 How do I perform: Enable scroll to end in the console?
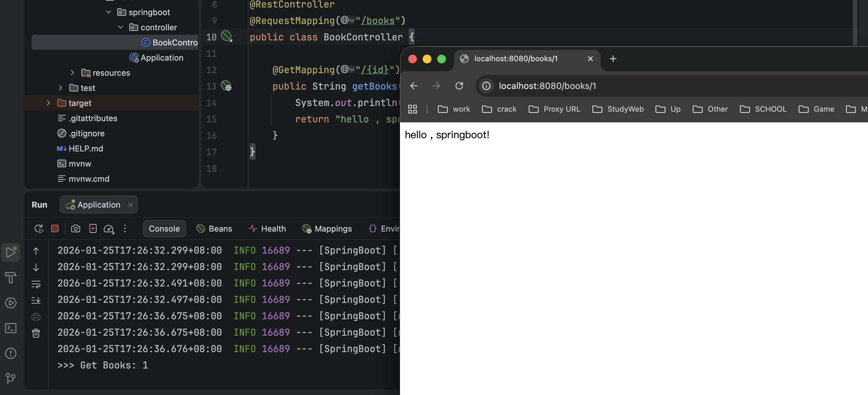(x=36, y=300)
